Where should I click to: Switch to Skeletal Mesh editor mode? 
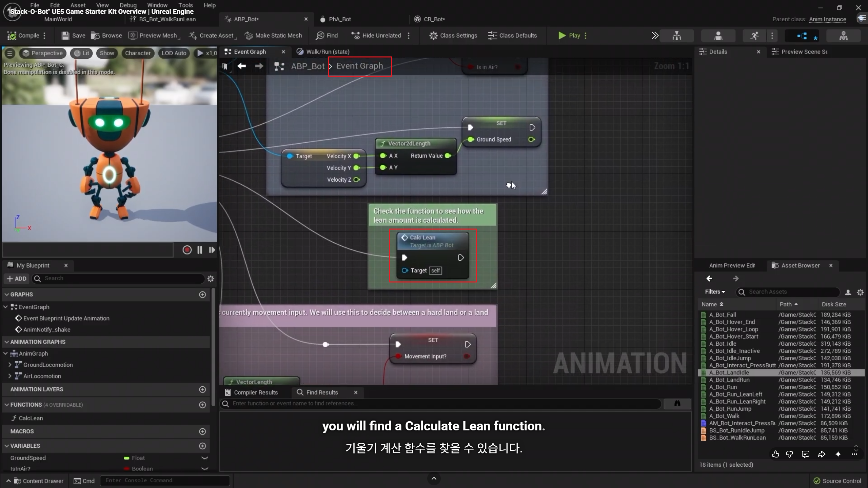point(718,36)
